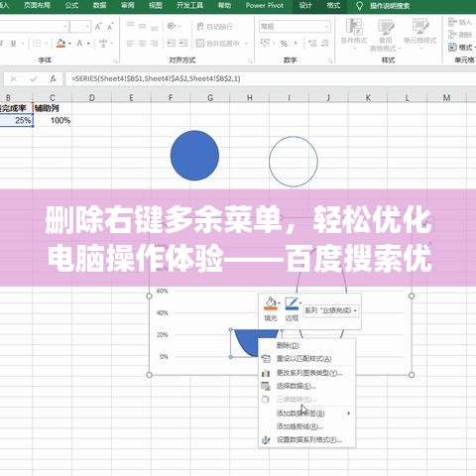Click Format Data Series (设置数据系列格式) entry
This screenshot has width=476, height=476.
point(308,440)
